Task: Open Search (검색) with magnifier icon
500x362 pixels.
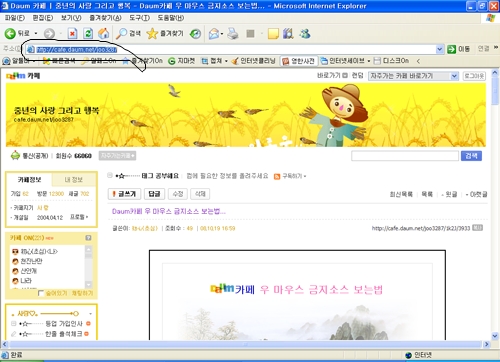Action: click(129, 33)
